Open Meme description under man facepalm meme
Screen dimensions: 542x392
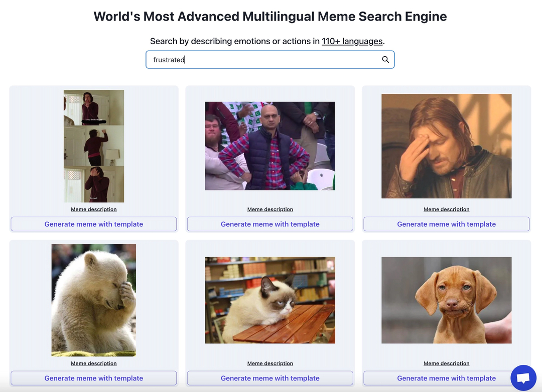pos(446,209)
